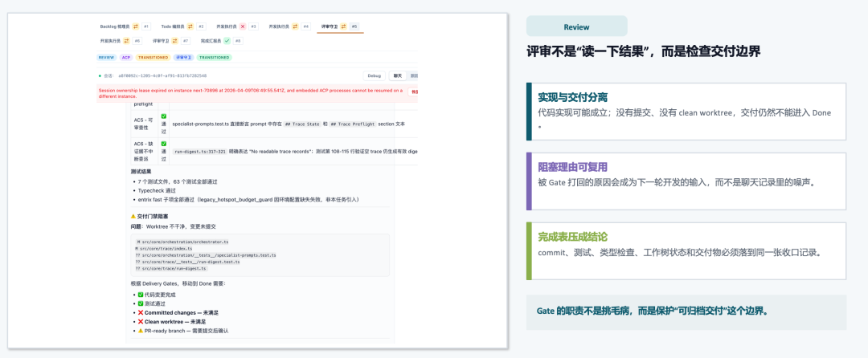868x358 pixels.
Task: Click the green check beside 测试通过
Action: pyautogui.click(x=141, y=303)
